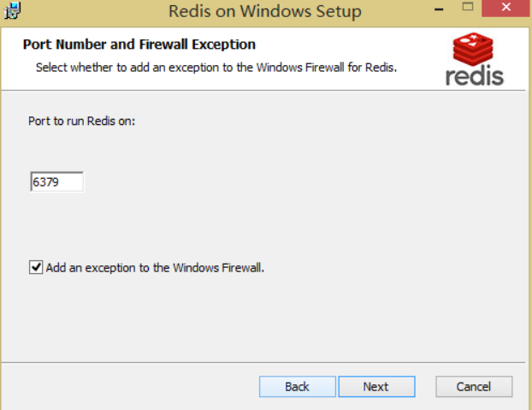This screenshot has height=410, width=532.
Task: Focus the Redis port number field
Action: pos(57,182)
